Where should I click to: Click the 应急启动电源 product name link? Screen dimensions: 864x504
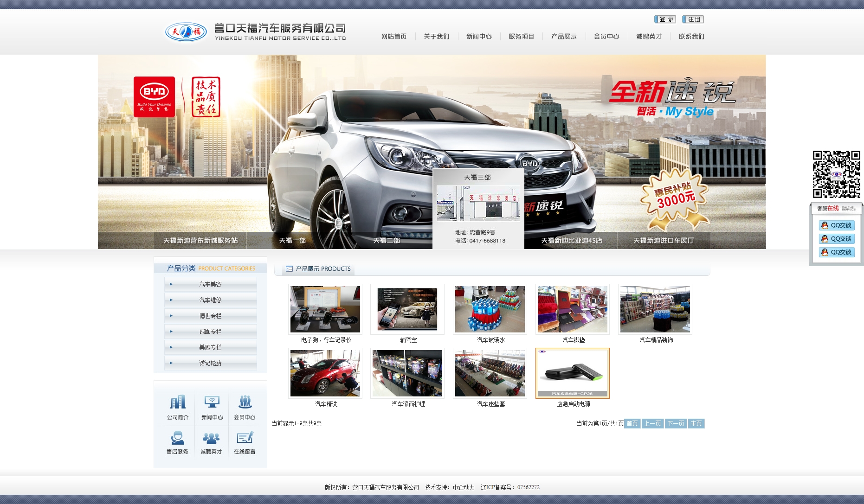[x=574, y=404]
